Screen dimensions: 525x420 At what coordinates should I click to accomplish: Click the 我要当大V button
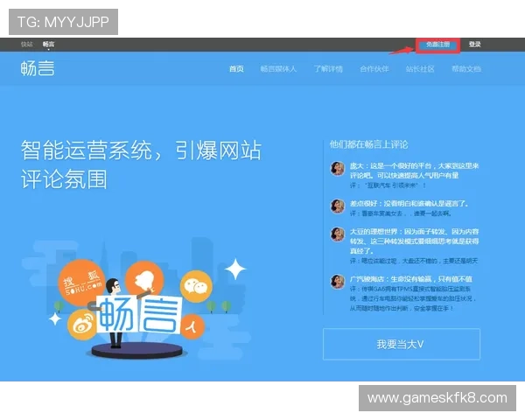(x=402, y=344)
